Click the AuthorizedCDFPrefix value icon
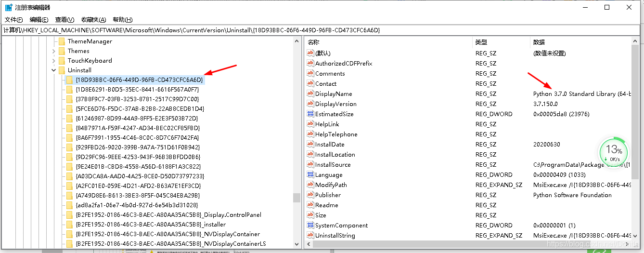644x253 pixels. click(x=310, y=63)
